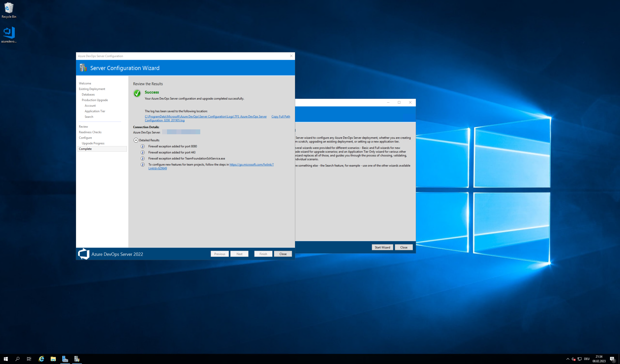
Task: Open the saved configuration log file path link
Action: [x=205, y=118]
